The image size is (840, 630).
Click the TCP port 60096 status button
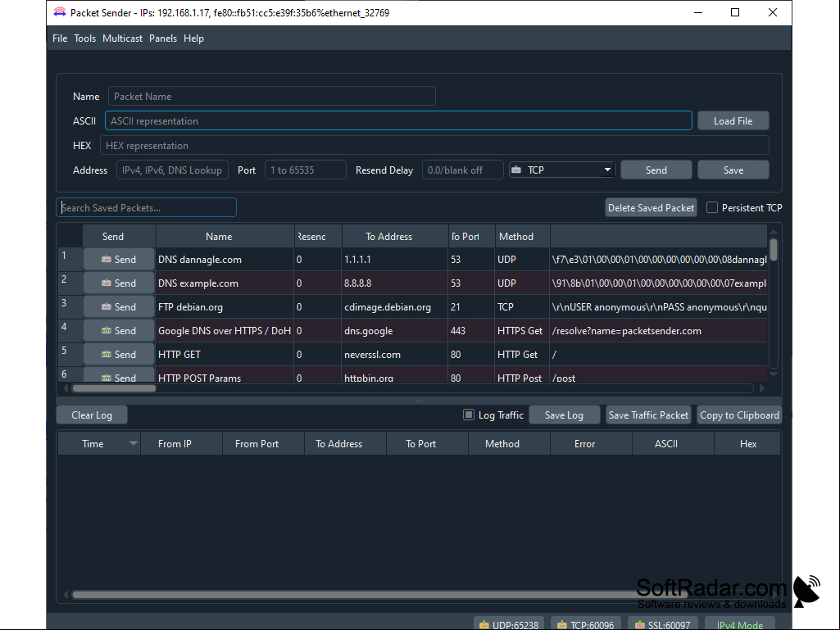[585, 624]
